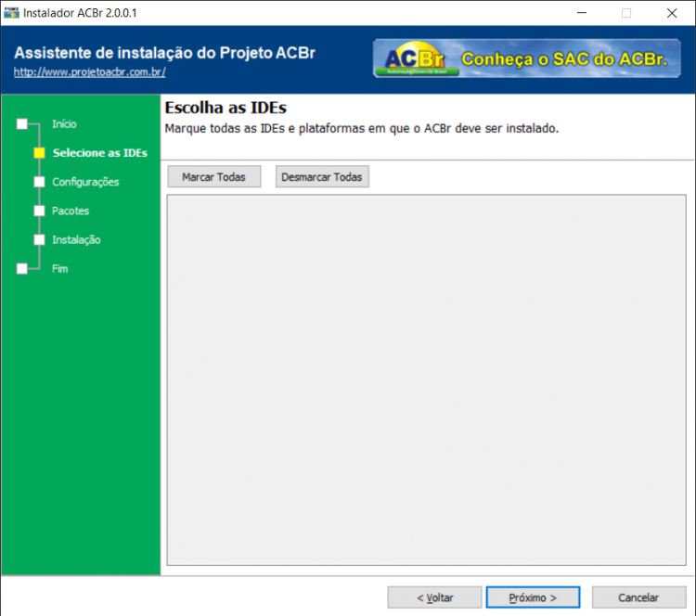Viewport: 696px width, 616px height.
Task: Go back with the Voltar button
Action: click(434, 597)
